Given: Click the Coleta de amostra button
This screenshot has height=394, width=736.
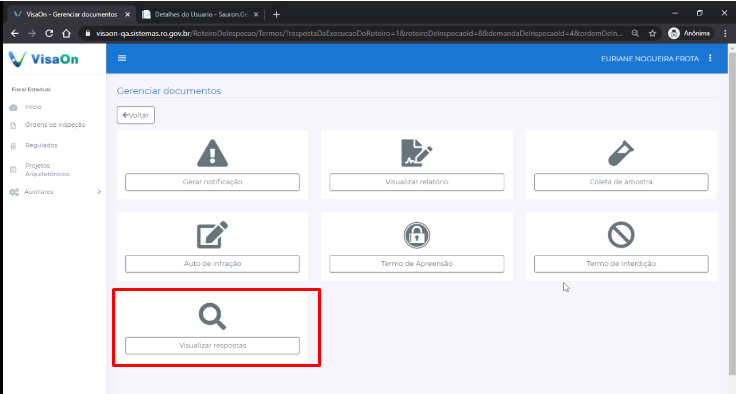Looking at the screenshot, I should (621, 182).
